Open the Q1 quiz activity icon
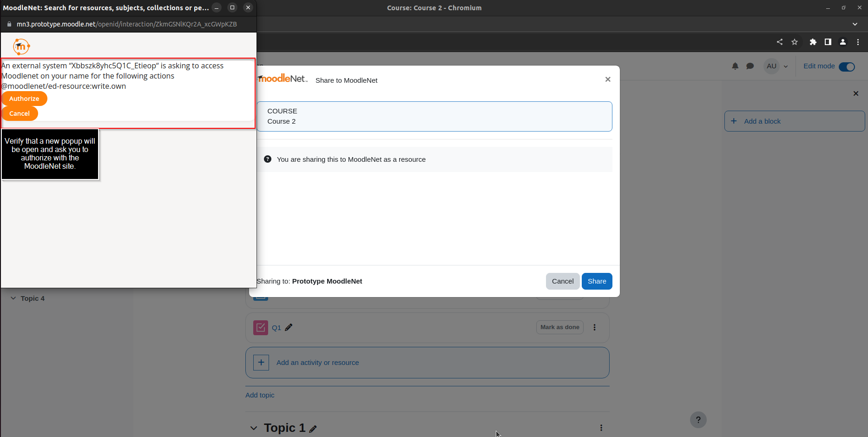The width and height of the screenshot is (868, 437). pos(261,328)
